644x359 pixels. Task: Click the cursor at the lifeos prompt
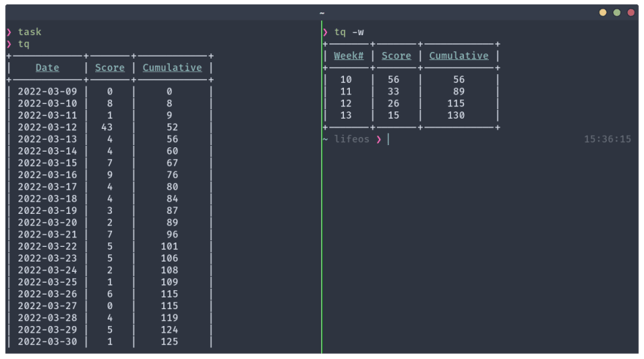388,139
